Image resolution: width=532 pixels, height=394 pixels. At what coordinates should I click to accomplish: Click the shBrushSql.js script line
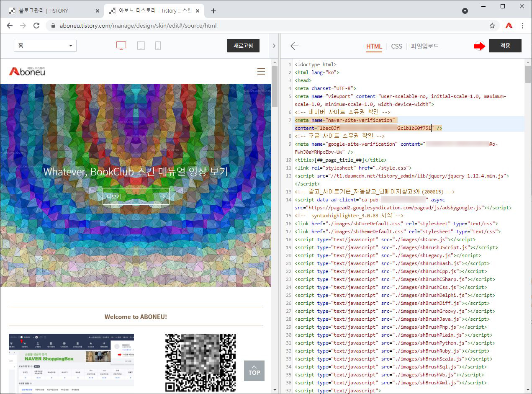click(x=391, y=367)
